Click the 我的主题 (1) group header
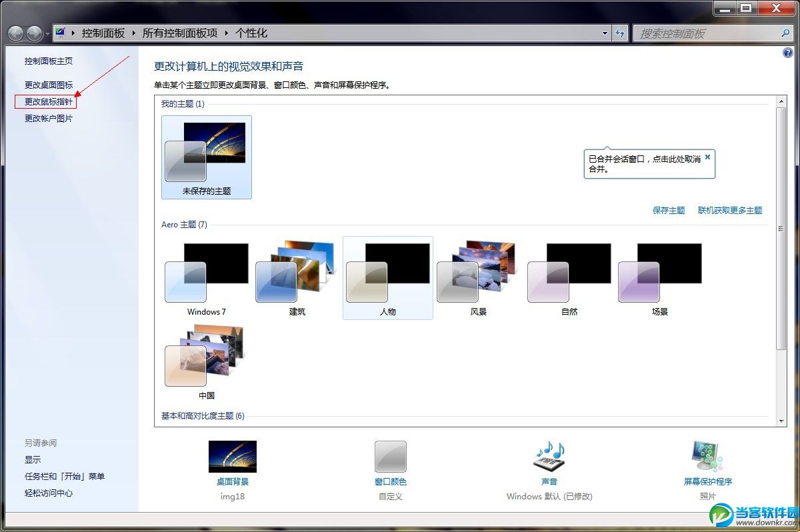800x532 pixels. 183,104
